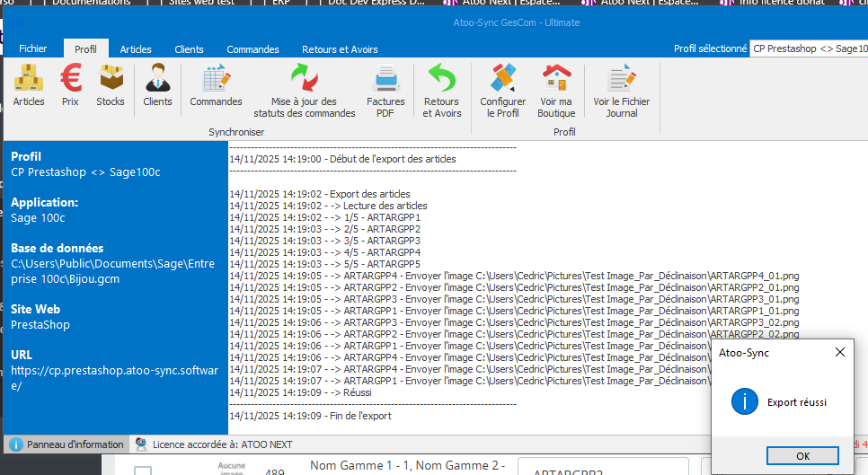
Task: Click the 'Sage 100c' application value
Action: [x=39, y=218]
